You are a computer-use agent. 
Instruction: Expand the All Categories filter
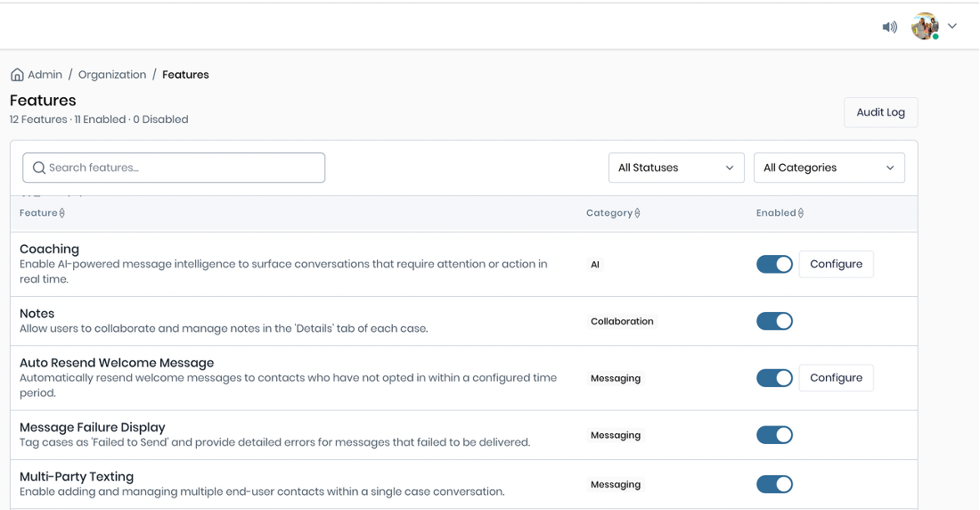[829, 168]
